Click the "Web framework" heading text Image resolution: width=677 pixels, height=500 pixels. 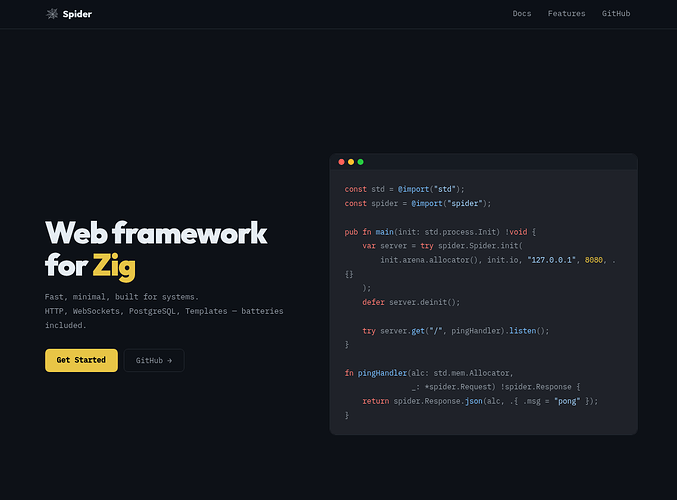click(x=156, y=234)
